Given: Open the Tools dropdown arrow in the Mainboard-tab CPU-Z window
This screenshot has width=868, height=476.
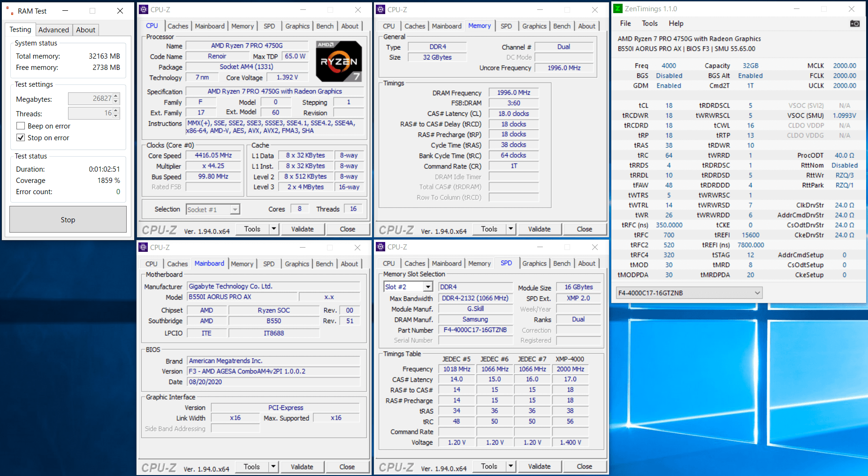Looking at the screenshot, I should [274, 467].
